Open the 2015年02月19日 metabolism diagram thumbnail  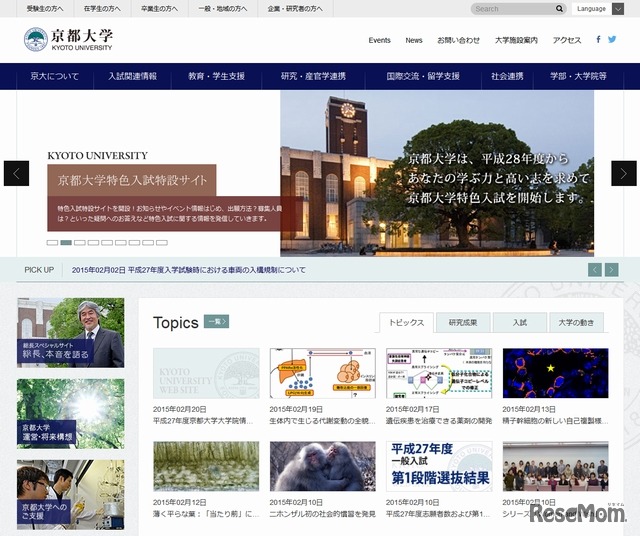tap(322, 373)
